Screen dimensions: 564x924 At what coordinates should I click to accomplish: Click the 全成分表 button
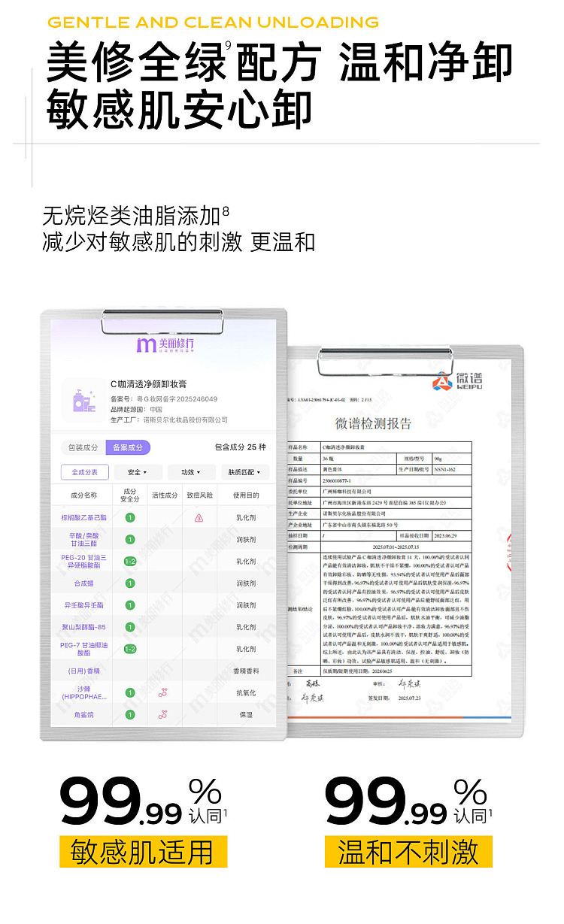(x=85, y=473)
